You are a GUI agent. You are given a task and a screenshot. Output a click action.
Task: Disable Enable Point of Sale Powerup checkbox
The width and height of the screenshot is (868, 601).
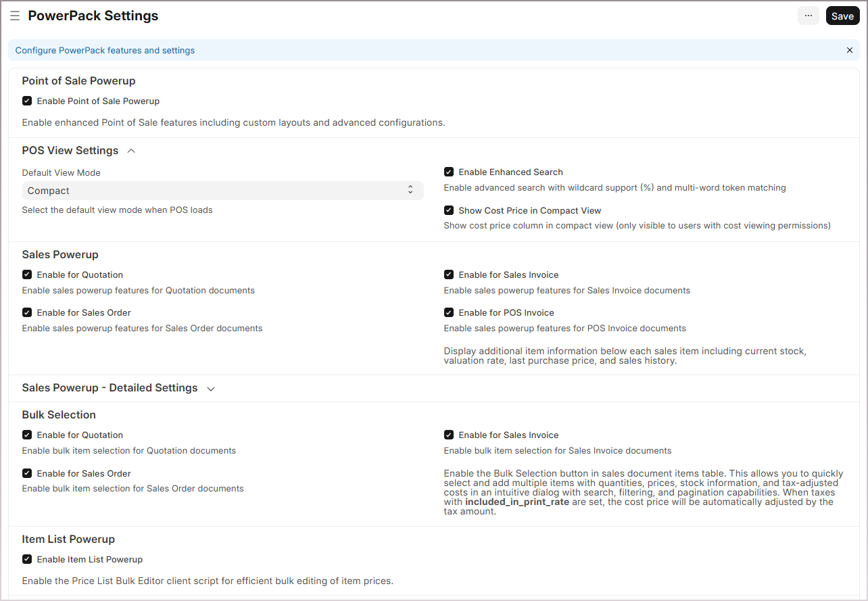click(x=27, y=101)
